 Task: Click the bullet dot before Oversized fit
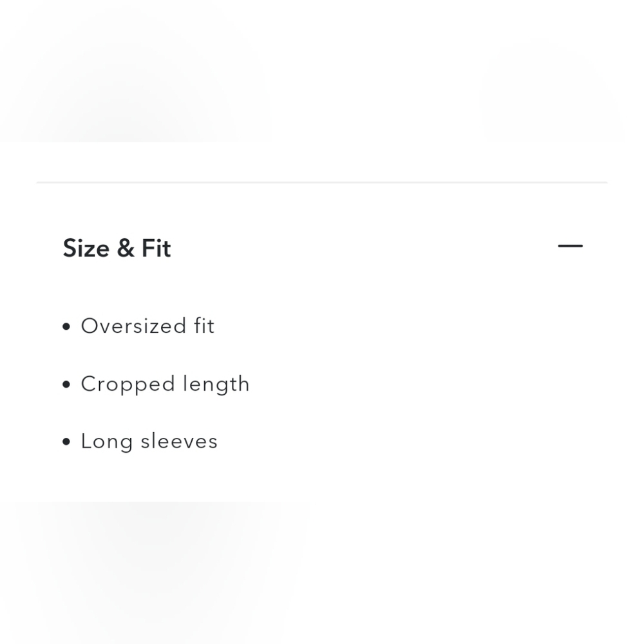click(66, 327)
